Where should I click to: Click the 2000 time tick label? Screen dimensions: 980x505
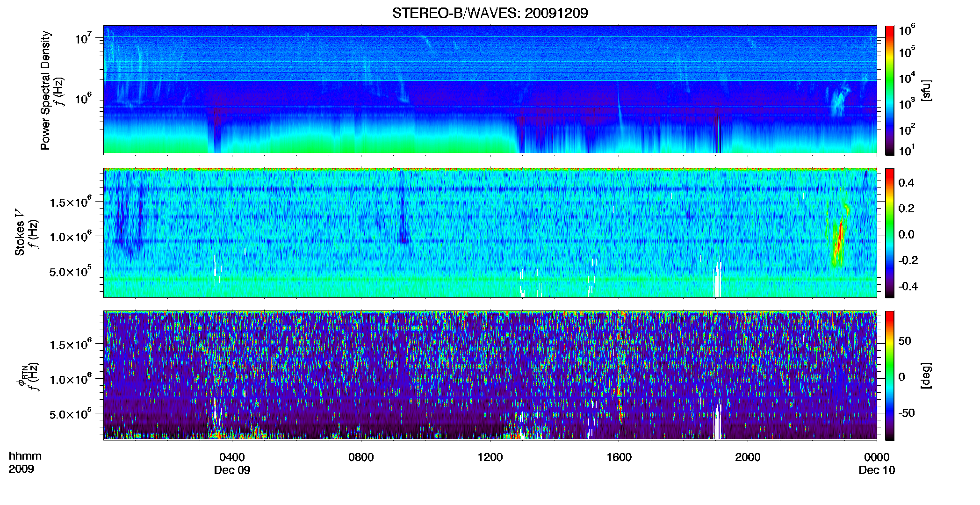748,457
